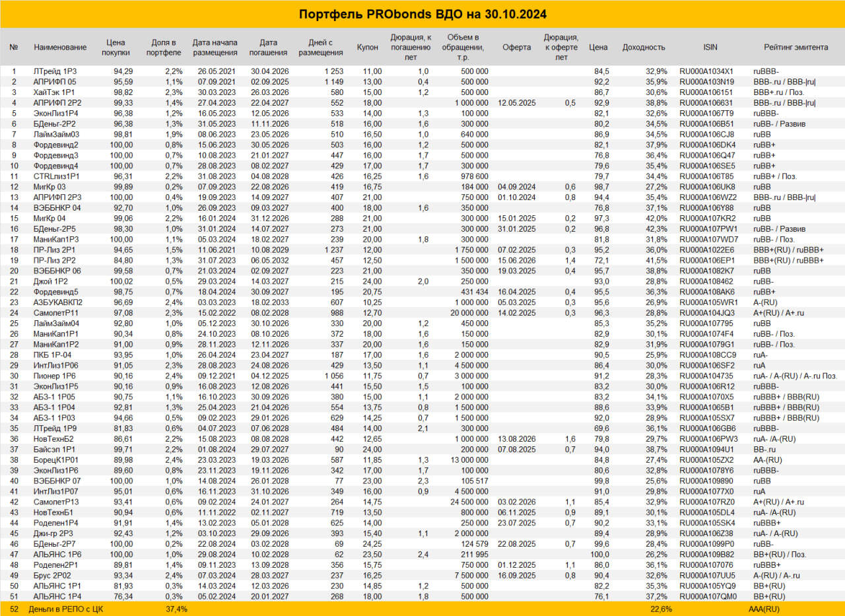Image resolution: width=845 pixels, height=616 pixels.
Task: Select the bond name 'АБЗ-1 1Р05'
Action: [x=54, y=397]
